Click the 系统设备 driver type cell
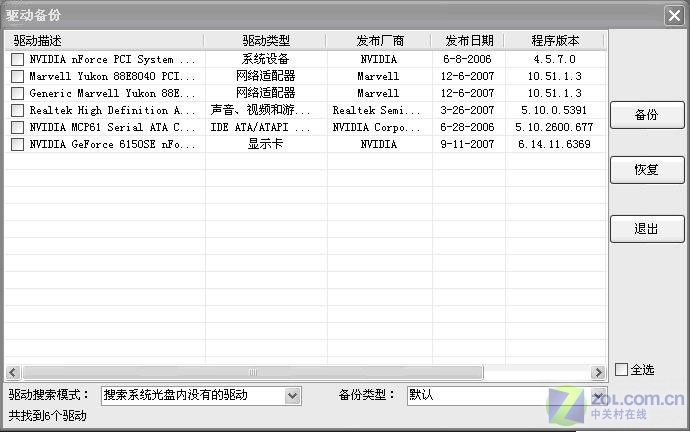690x432 pixels. click(265, 59)
